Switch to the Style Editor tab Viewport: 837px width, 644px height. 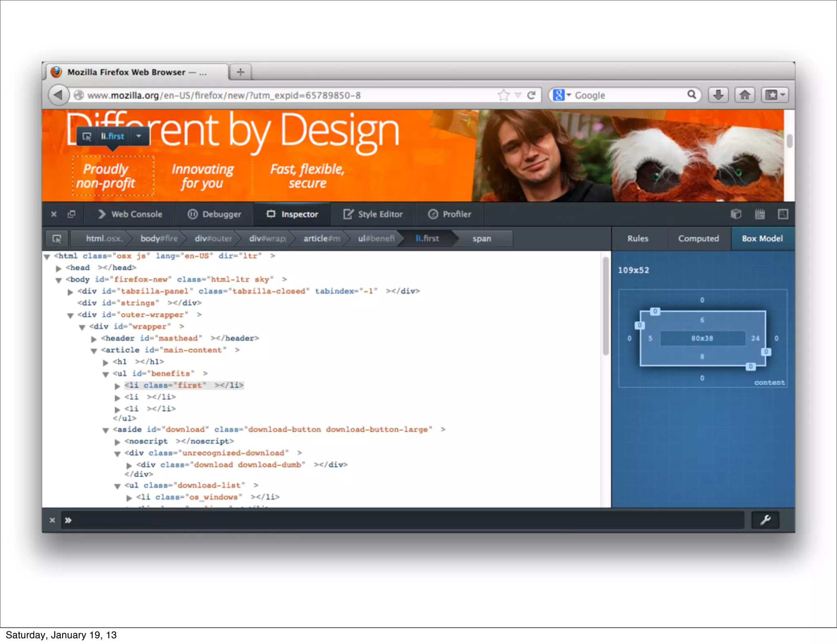pyautogui.click(x=373, y=214)
